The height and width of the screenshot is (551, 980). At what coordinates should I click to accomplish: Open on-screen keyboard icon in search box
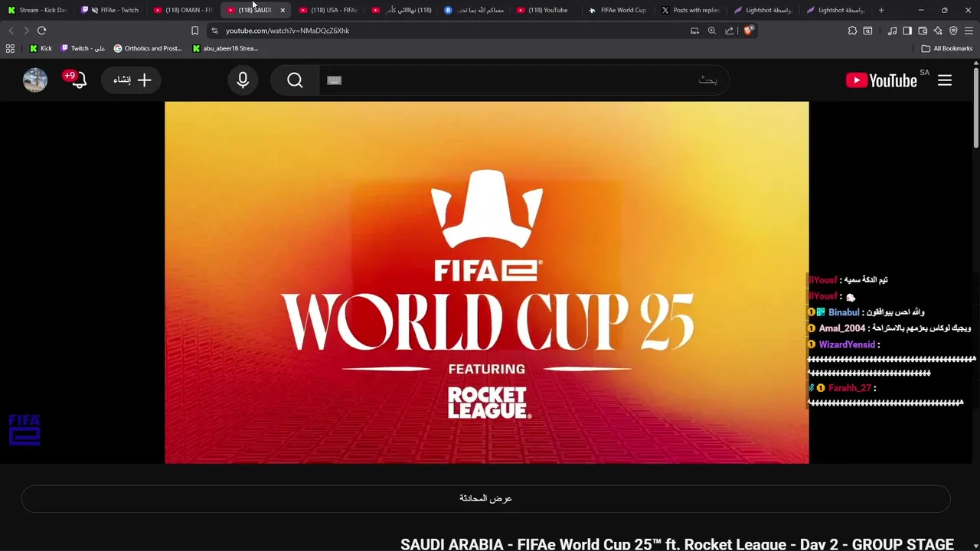point(334,80)
